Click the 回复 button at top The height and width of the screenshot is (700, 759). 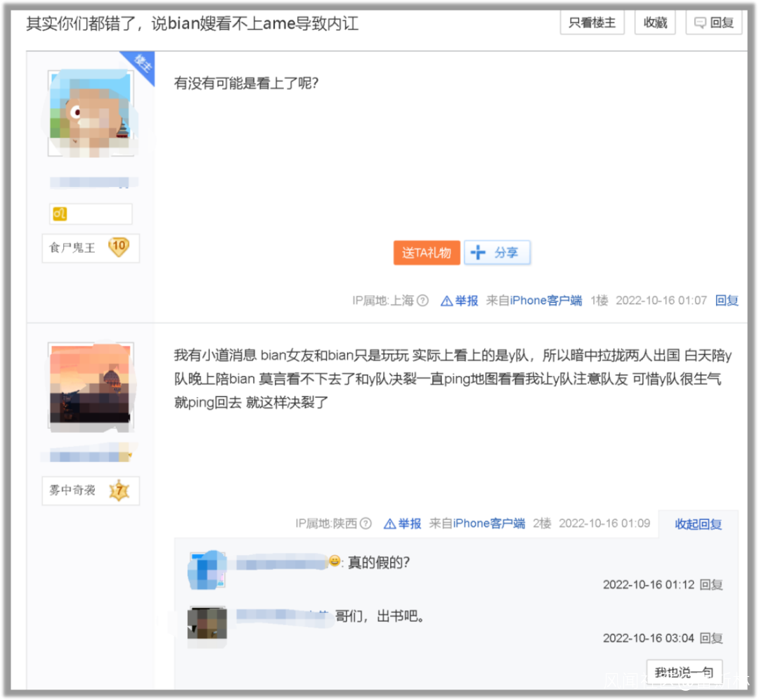pyautogui.click(x=714, y=22)
